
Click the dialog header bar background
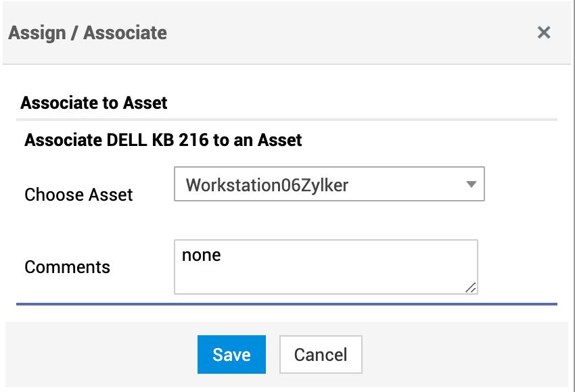[338, 32]
